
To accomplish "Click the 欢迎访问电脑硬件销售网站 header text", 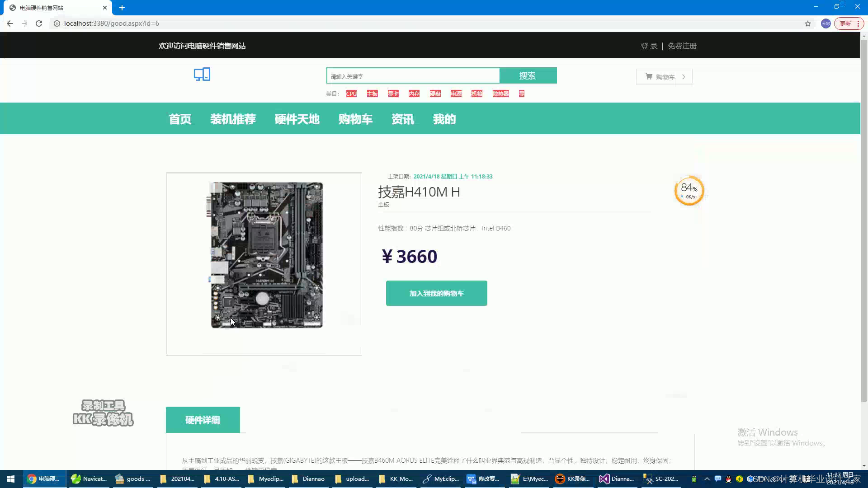I will [x=202, y=46].
